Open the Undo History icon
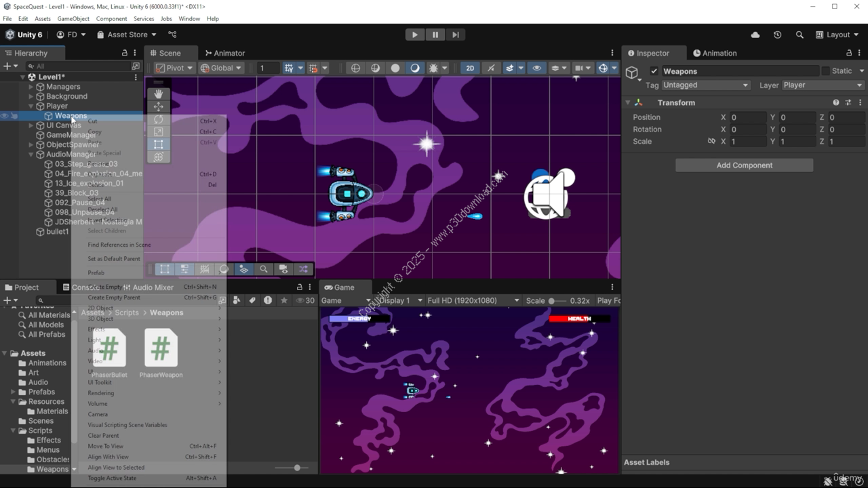Viewport: 868px width, 488px height. click(x=777, y=35)
